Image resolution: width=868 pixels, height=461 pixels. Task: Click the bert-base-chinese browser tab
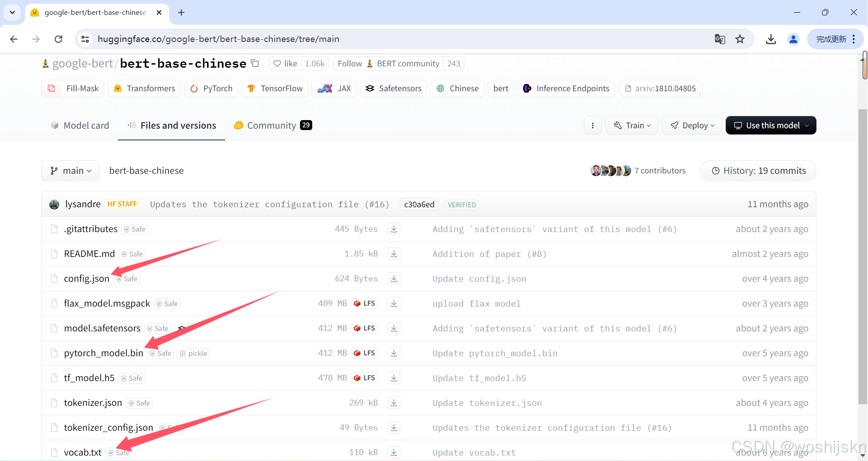point(97,13)
